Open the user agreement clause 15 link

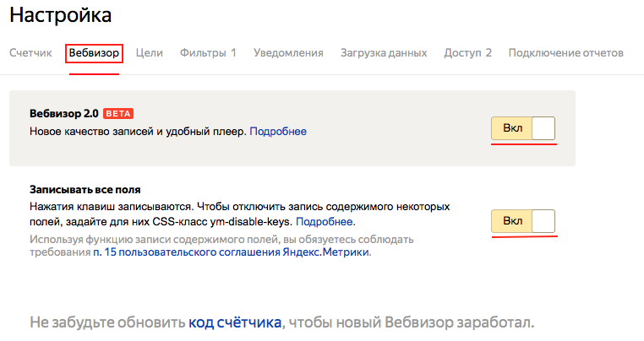coord(231,252)
